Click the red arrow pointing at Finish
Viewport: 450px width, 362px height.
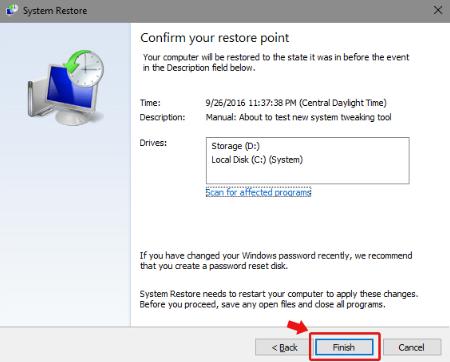(x=297, y=327)
